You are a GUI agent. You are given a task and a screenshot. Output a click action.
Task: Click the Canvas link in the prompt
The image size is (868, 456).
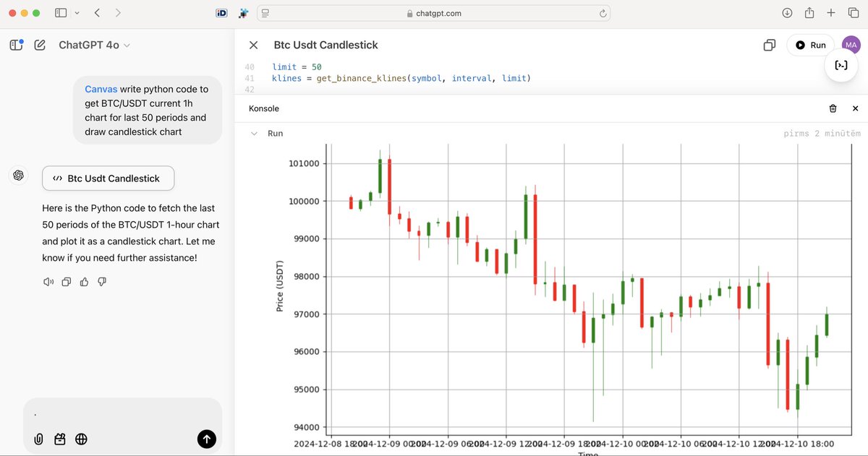tap(100, 90)
